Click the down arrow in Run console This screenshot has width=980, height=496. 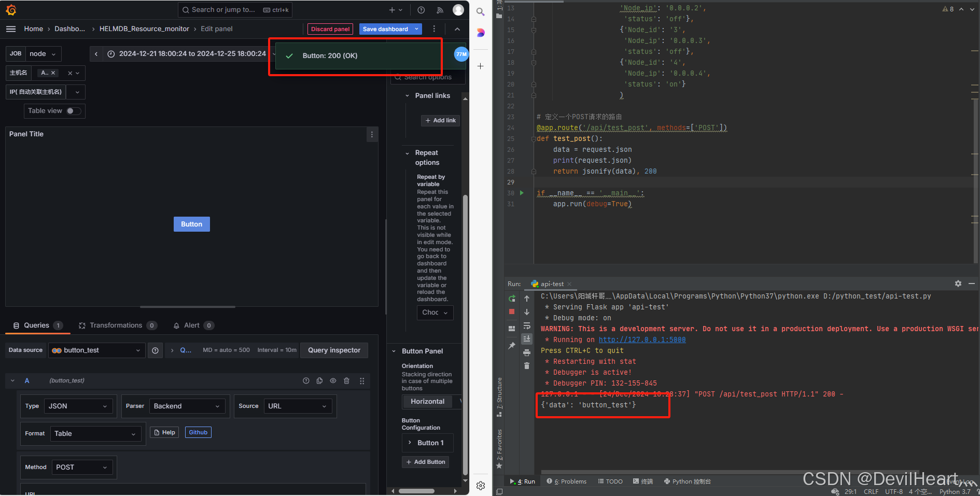tap(527, 312)
